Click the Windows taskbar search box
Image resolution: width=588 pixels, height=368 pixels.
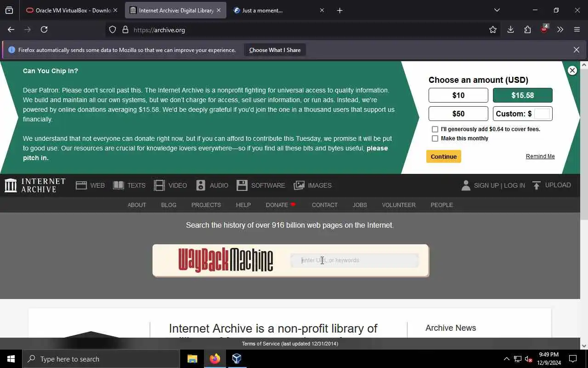[101, 359]
